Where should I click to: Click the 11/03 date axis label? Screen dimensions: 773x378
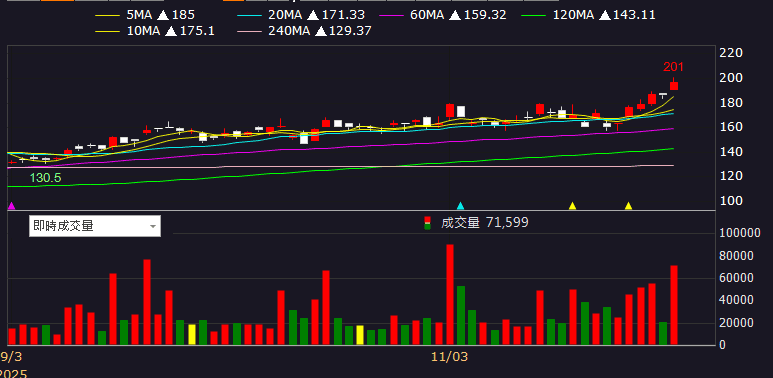tap(449, 356)
